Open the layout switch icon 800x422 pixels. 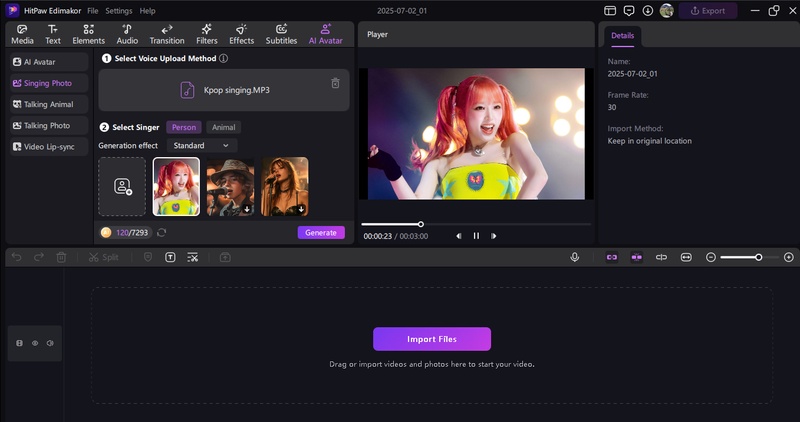click(x=610, y=11)
